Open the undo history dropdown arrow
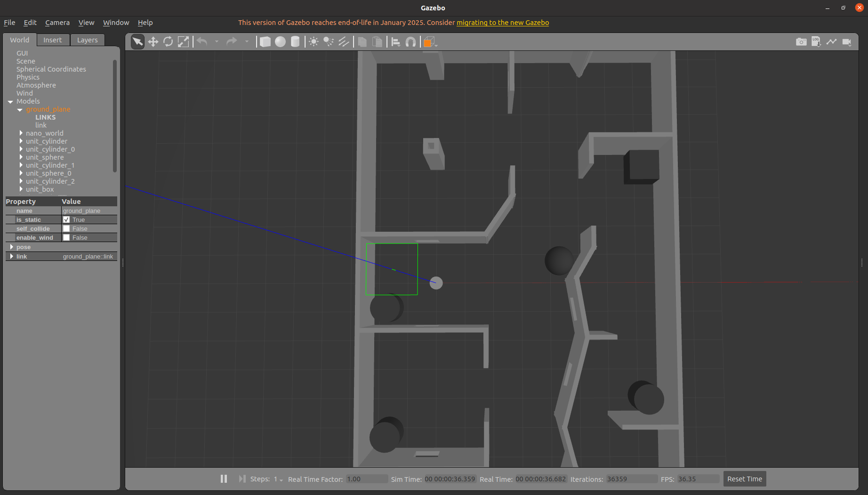The image size is (868, 495). [217, 42]
